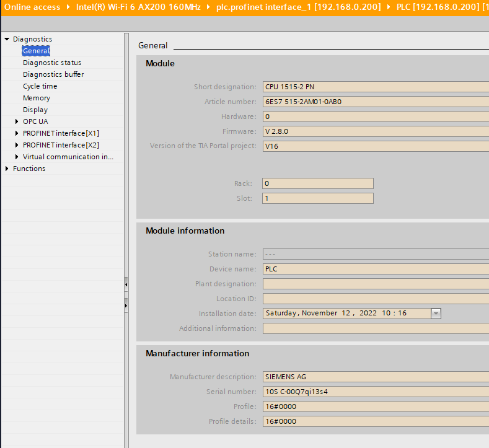The width and height of the screenshot is (489, 448).
Task: Click the Intel Wi-Fi 6 AX200 breadcrumb
Action: tap(138, 7)
